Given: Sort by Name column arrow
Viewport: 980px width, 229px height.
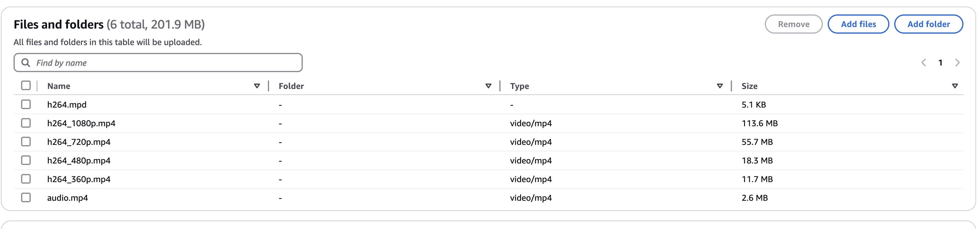Looking at the screenshot, I should tap(257, 86).
